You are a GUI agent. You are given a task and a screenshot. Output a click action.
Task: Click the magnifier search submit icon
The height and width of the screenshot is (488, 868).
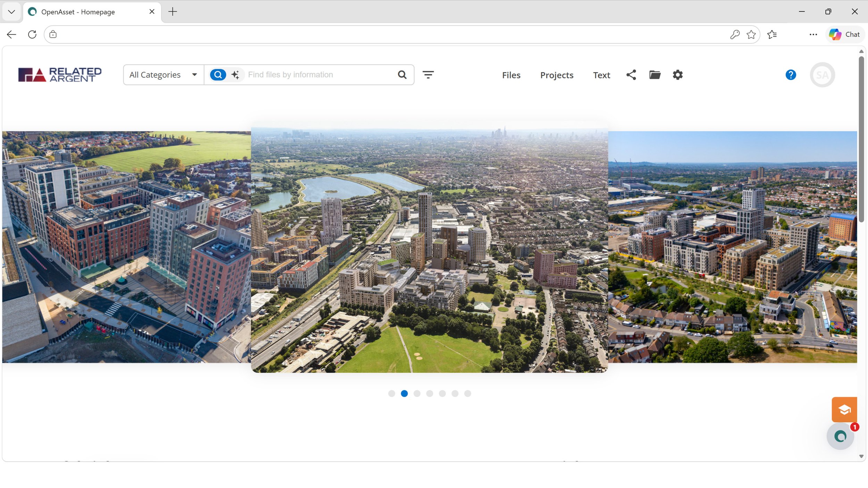point(402,75)
